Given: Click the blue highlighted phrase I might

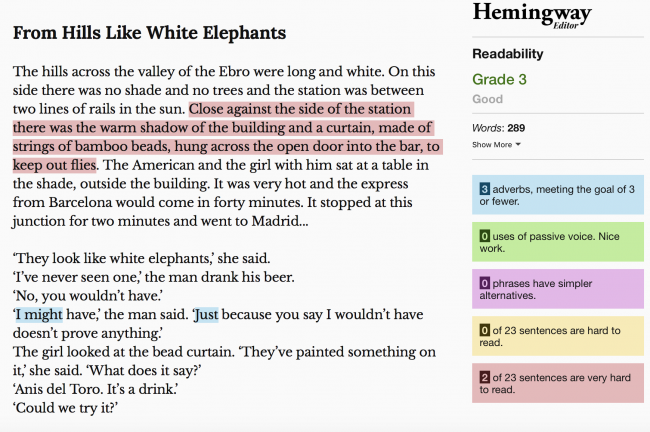Looking at the screenshot, I should pyautogui.click(x=37, y=315).
